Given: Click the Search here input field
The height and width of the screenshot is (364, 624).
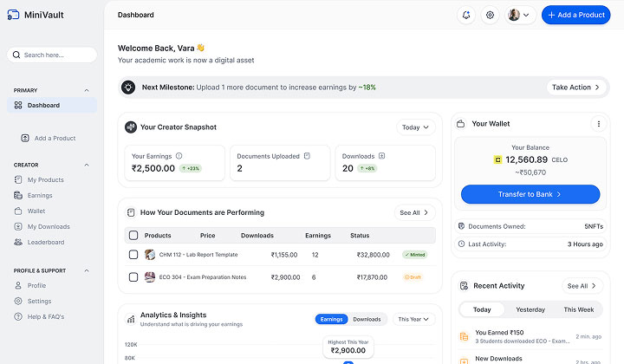Looking at the screenshot, I should (52, 55).
